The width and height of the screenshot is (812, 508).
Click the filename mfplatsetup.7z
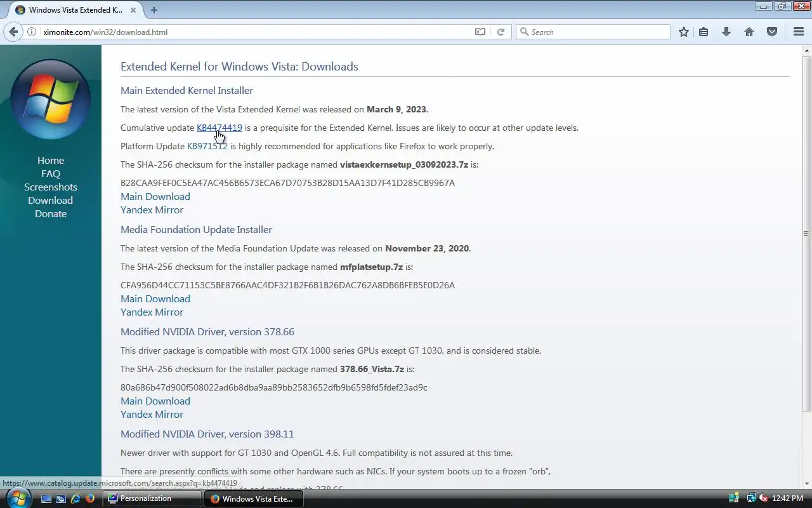click(x=371, y=267)
